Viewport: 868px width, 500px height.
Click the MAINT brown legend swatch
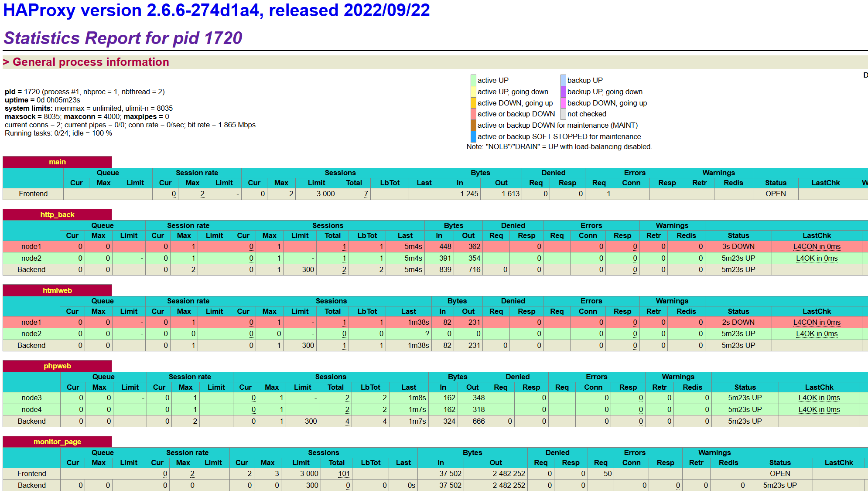(473, 126)
